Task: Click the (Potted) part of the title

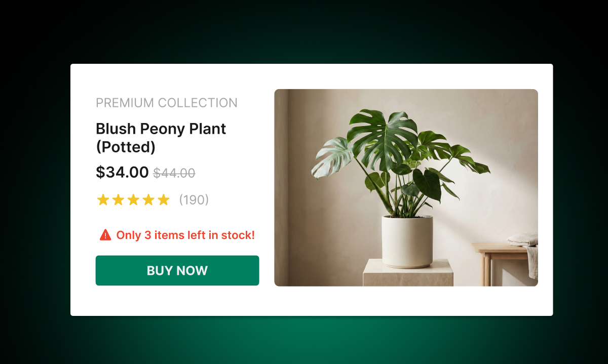Action: (126, 147)
